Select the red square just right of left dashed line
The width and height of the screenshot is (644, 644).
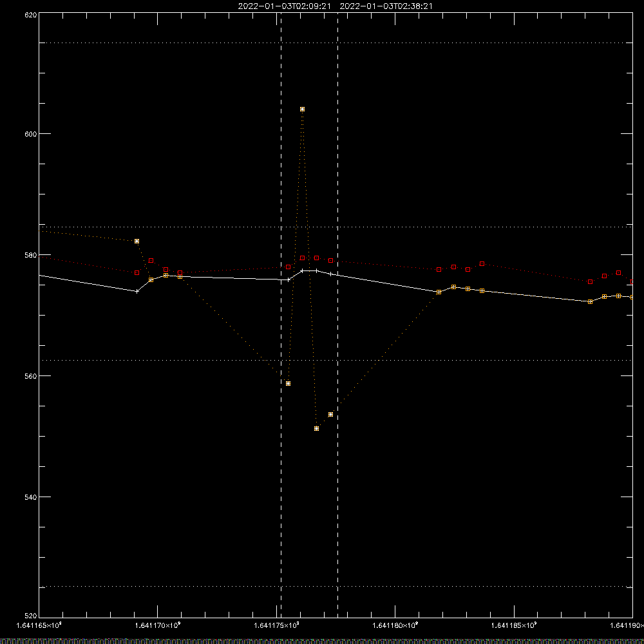click(289, 267)
